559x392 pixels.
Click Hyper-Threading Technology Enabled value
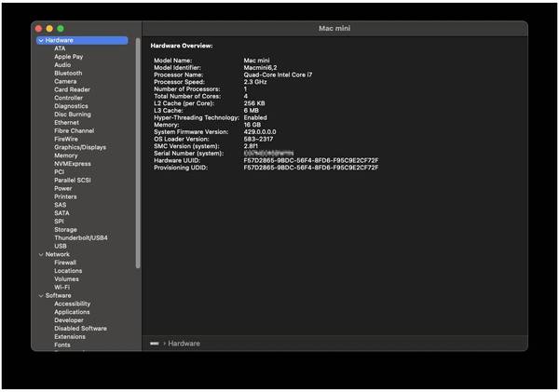tap(255, 117)
